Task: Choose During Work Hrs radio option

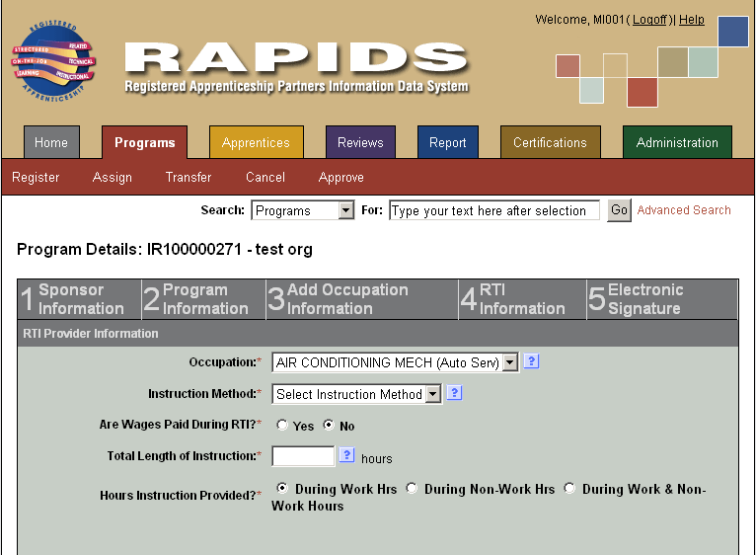Action: 282,488
